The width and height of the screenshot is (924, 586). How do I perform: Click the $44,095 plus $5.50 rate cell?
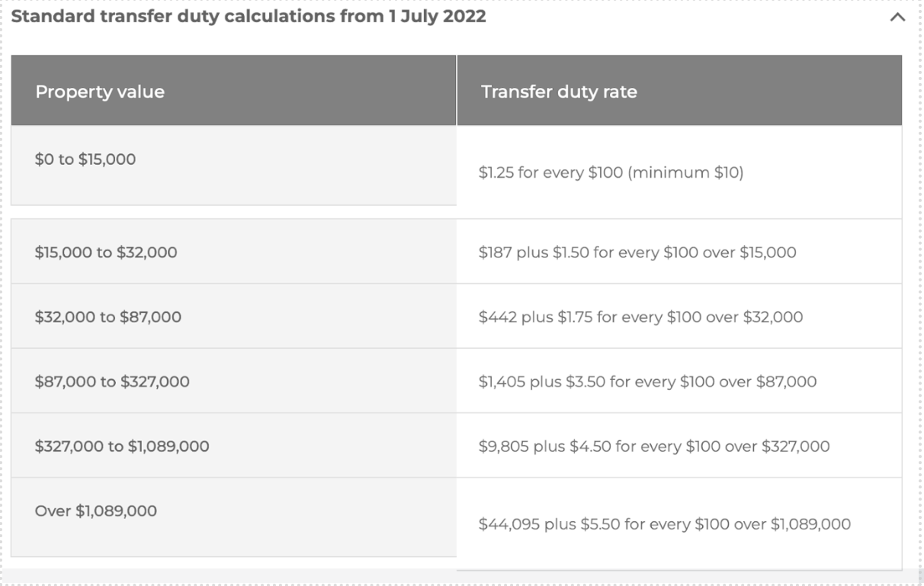click(663, 524)
